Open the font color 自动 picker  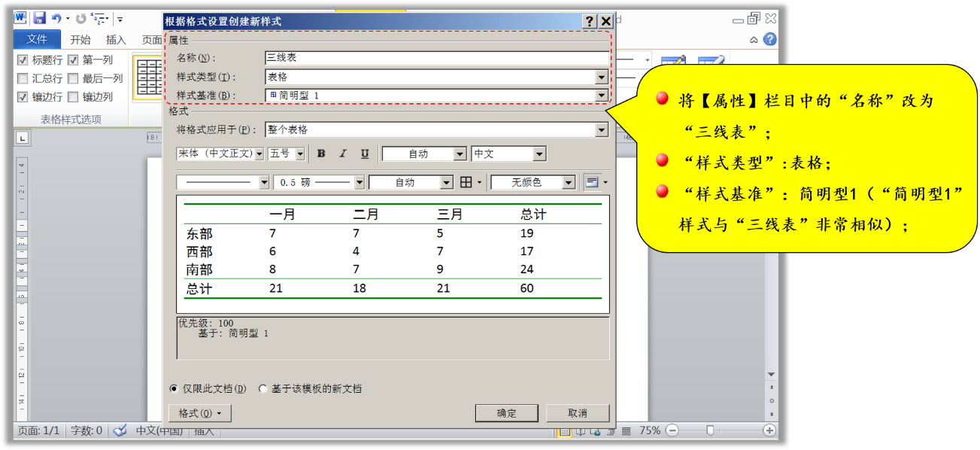[x=424, y=154]
